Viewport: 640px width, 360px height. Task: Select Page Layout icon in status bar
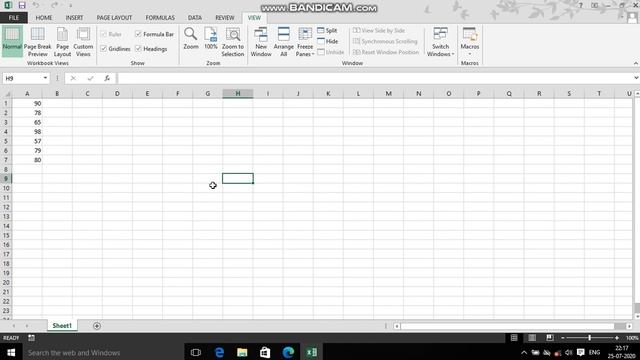(532, 338)
